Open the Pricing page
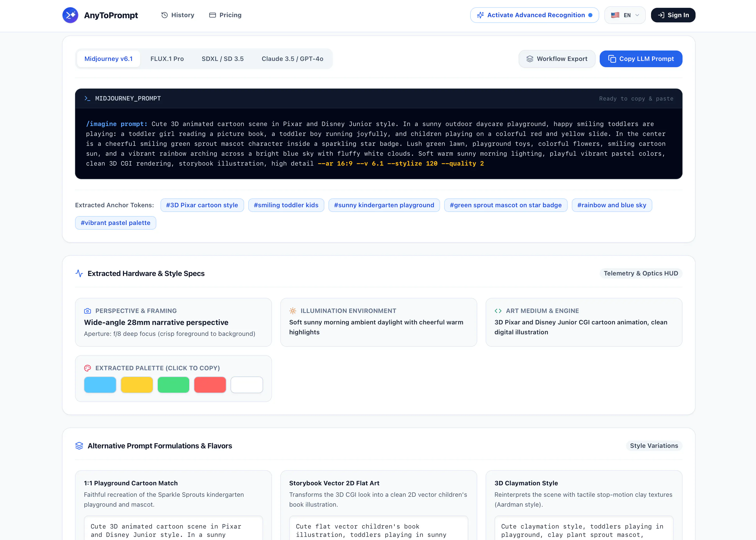The width and height of the screenshot is (756, 540). (x=225, y=15)
